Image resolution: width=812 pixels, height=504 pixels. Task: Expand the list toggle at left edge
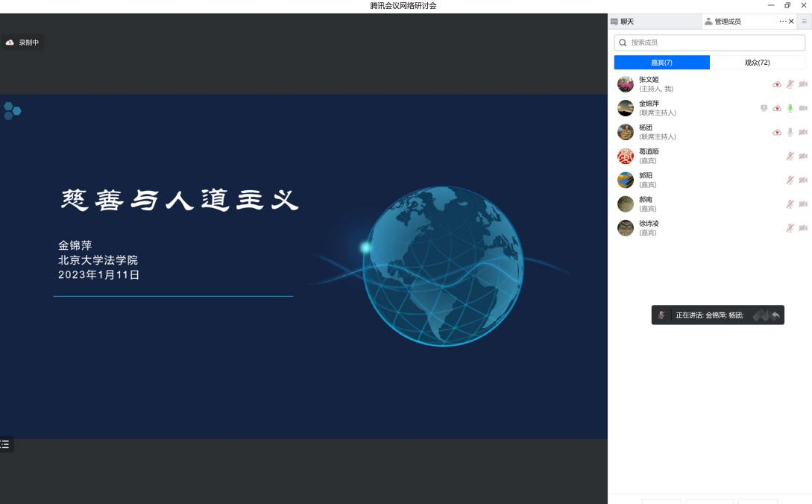[x=5, y=444]
